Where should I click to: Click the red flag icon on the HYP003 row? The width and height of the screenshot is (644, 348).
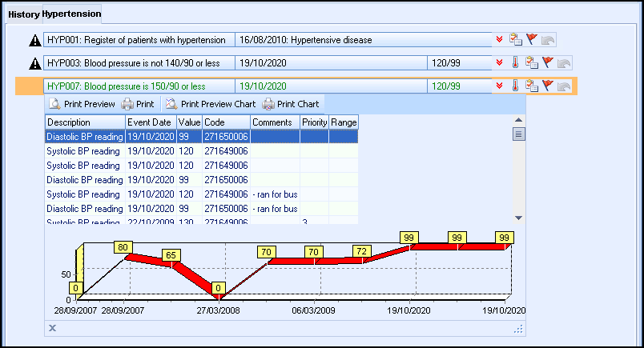coord(548,63)
